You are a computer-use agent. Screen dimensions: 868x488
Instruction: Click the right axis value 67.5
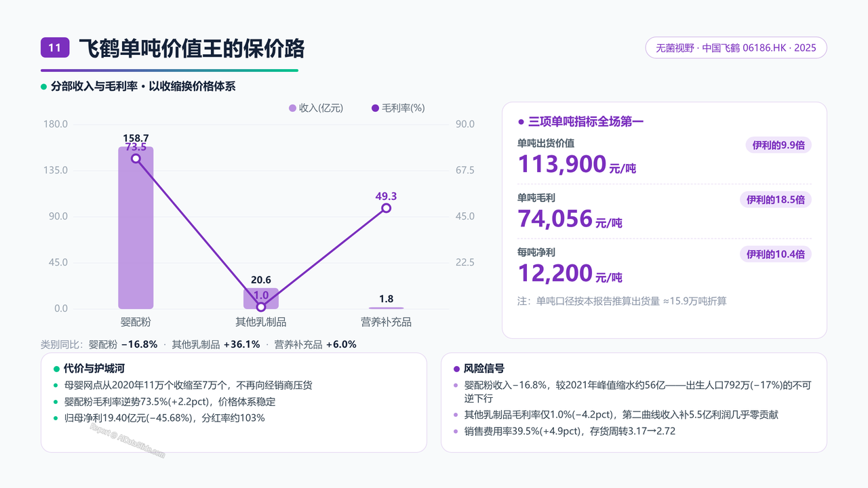click(x=465, y=170)
